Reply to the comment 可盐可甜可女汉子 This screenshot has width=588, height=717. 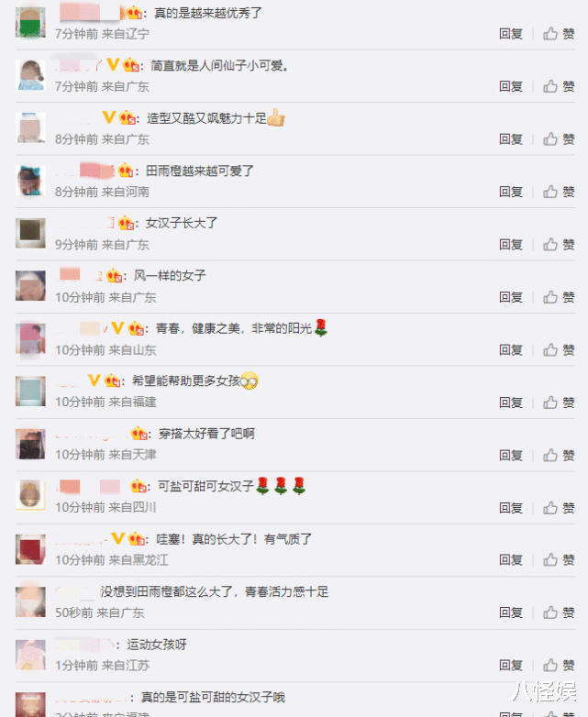tap(511, 508)
